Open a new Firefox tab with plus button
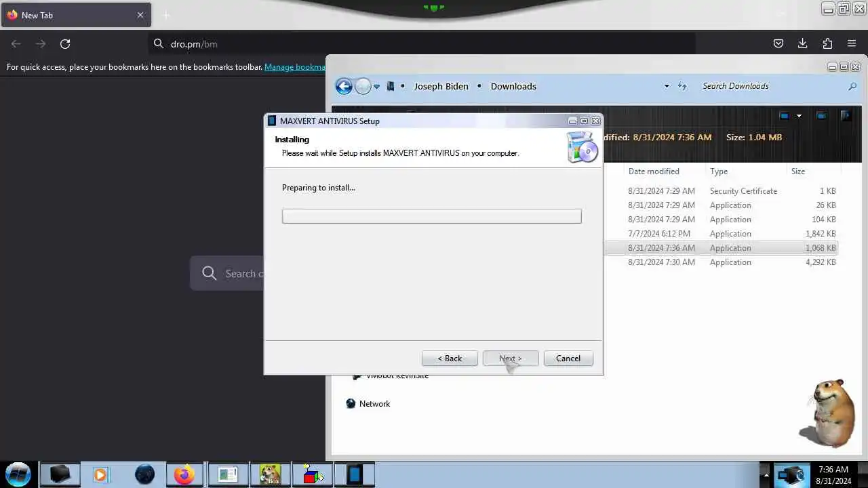The height and width of the screenshot is (488, 868). point(166,15)
